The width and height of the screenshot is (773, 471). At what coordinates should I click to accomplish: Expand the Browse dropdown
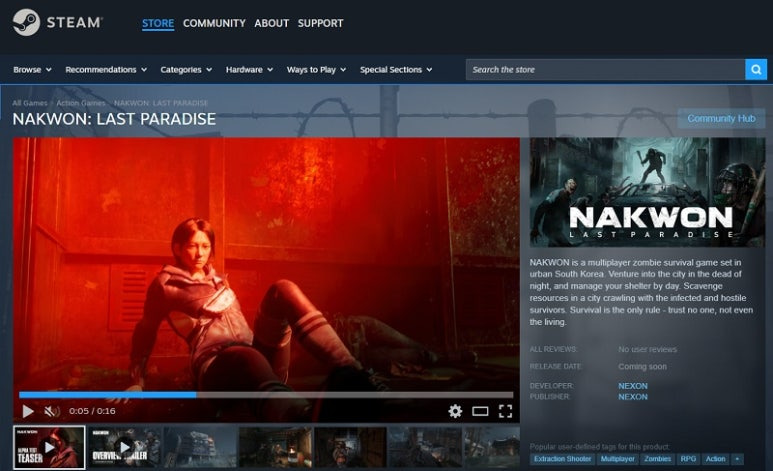tap(32, 70)
